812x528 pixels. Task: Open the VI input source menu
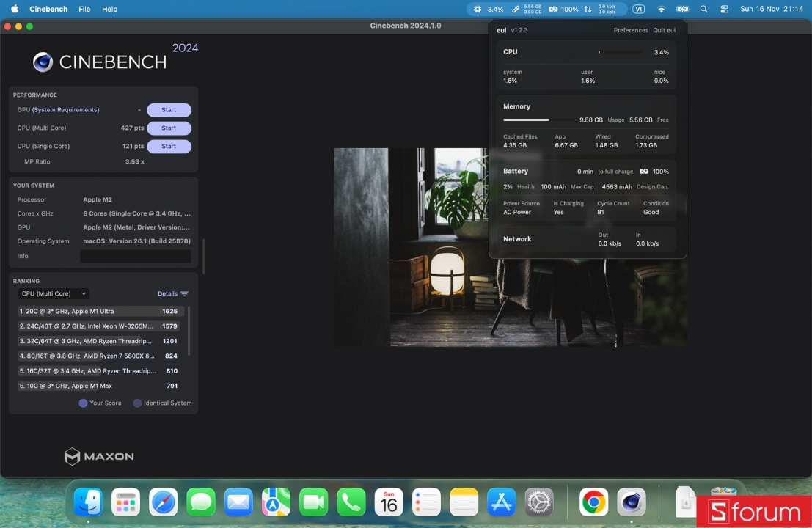coord(639,9)
